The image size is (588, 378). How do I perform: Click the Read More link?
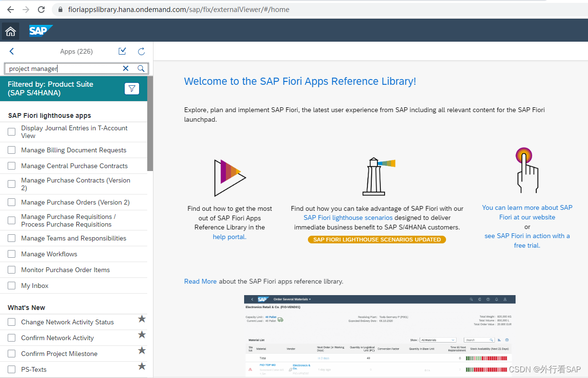point(200,281)
